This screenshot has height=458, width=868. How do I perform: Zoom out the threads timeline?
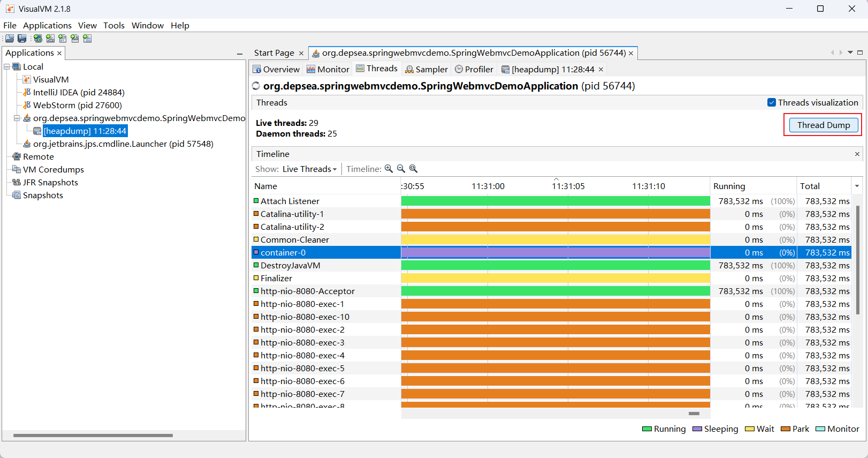[x=401, y=169]
